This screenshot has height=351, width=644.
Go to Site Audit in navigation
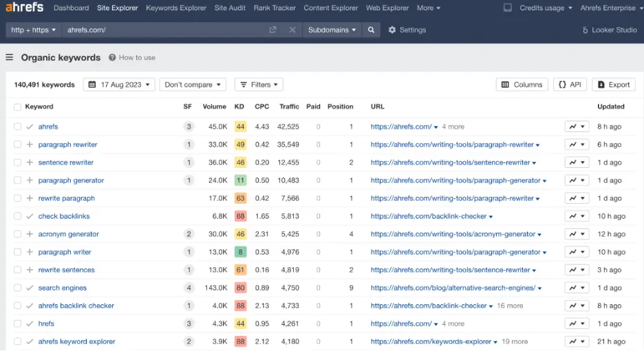point(230,8)
